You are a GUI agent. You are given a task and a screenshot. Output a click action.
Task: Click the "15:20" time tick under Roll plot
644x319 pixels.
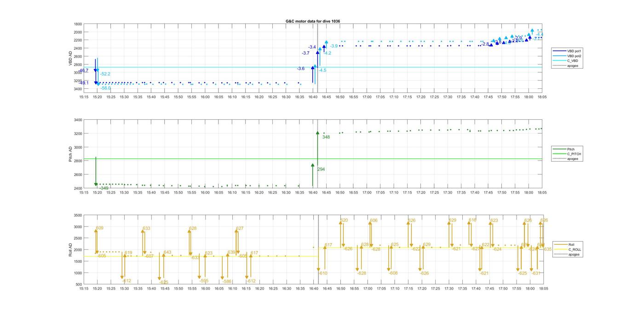click(97, 289)
